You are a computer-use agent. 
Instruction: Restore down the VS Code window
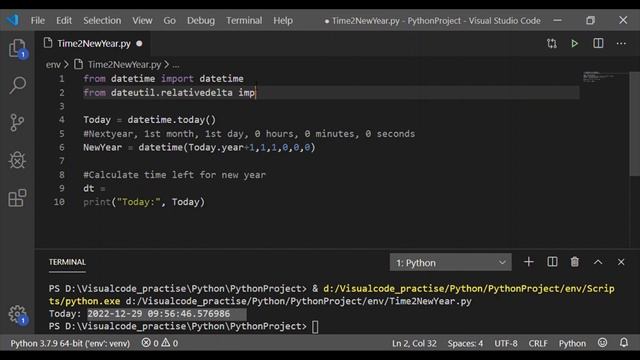[590, 20]
